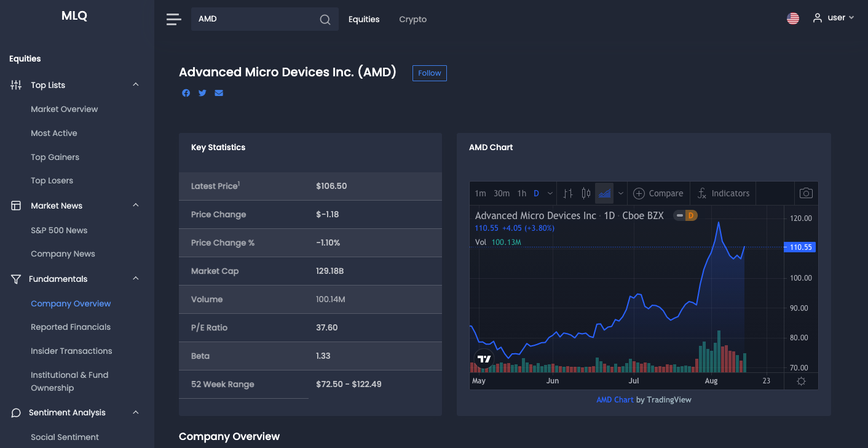The height and width of the screenshot is (448, 868).
Task: Set chart interval to 1h
Action: point(522,193)
